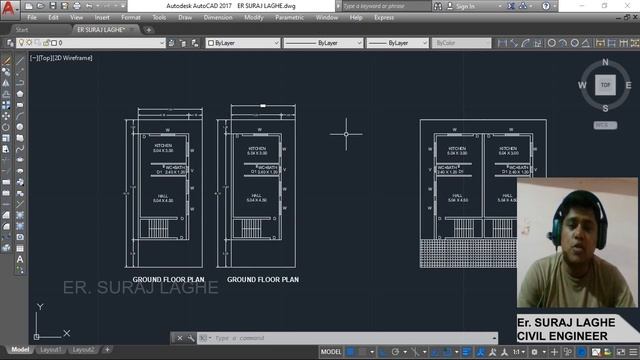640x360 pixels.
Task: Click the Customize wrench icon on command line
Action: pos(191,338)
